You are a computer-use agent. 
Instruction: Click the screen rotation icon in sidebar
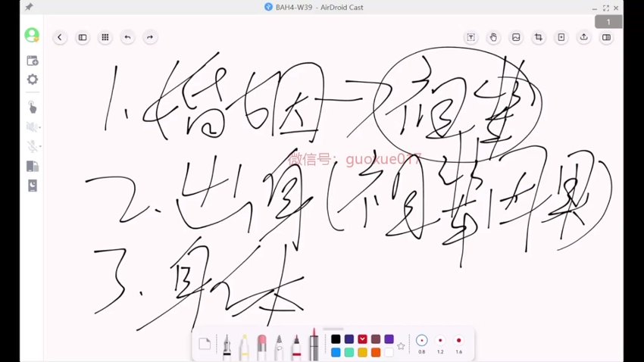[x=33, y=166]
